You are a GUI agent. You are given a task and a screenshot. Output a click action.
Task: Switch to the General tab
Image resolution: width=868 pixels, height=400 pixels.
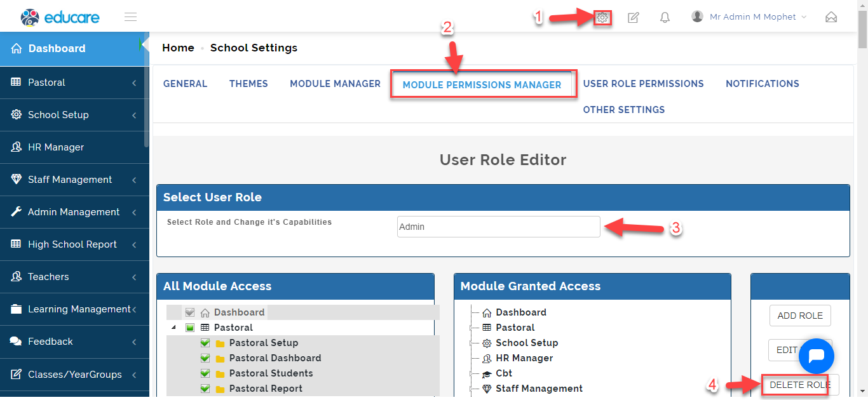pos(186,84)
